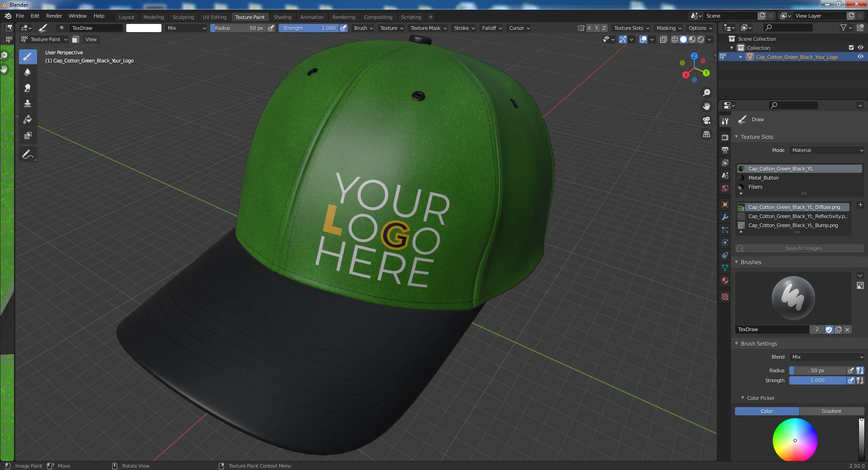Select the Clone stamp tool
This screenshot has height=470, width=868.
point(28,104)
